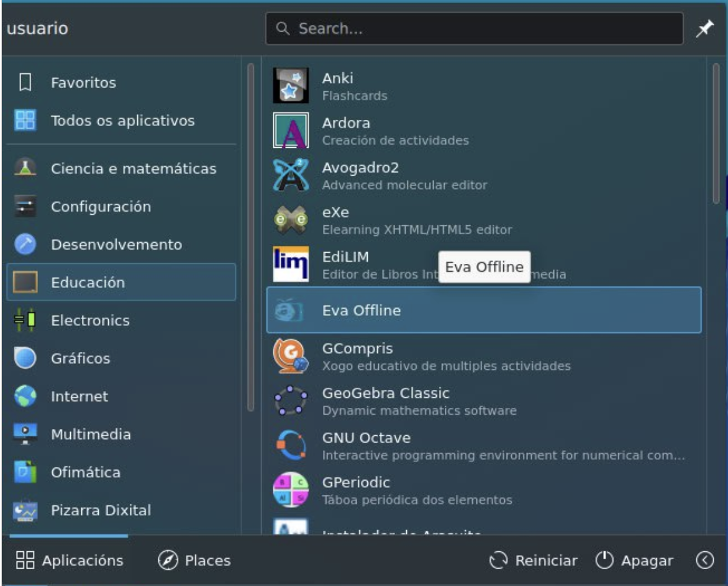Switch to the Aplicacións tab
The width and height of the screenshot is (728, 586).
click(x=69, y=561)
